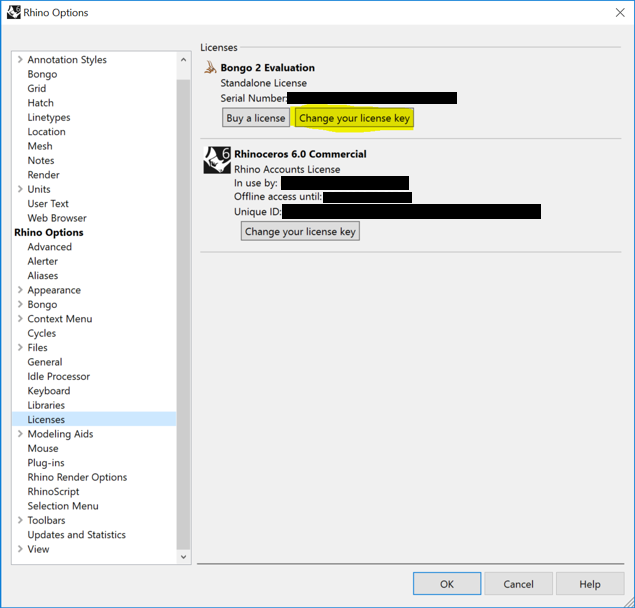Viewport: 635px width, 608px height.
Task: Expand the Annotation Styles tree node
Action: click(20, 60)
